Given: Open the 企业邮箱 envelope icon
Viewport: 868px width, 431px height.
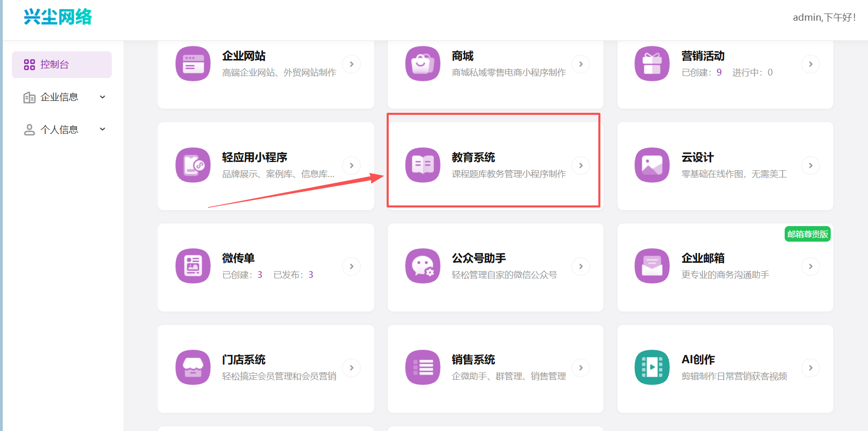Looking at the screenshot, I should click(x=652, y=266).
